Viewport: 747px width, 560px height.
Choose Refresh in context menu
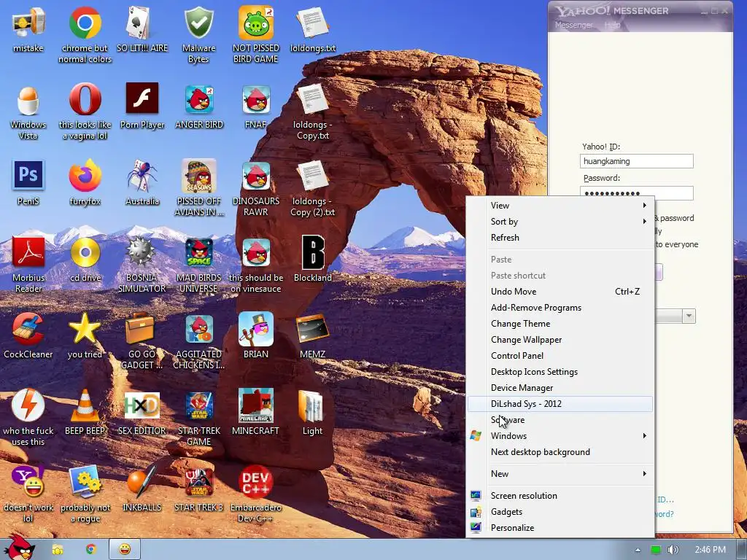pyautogui.click(x=560, y=238)
